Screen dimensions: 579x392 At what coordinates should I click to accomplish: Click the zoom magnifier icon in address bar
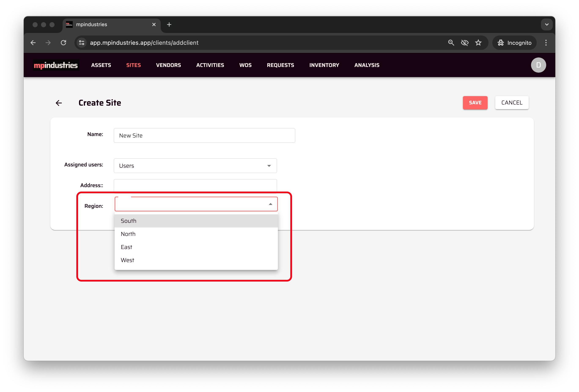451,43
